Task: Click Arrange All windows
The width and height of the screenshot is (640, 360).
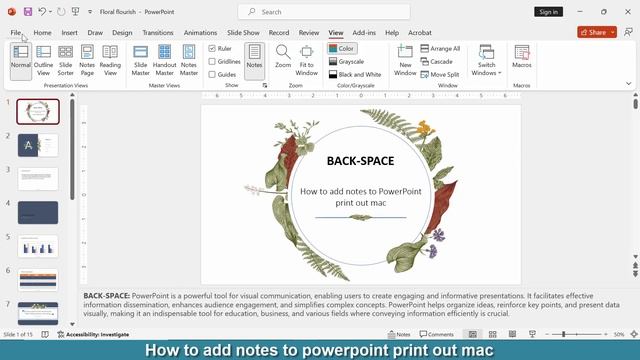Action: [440, 49]
